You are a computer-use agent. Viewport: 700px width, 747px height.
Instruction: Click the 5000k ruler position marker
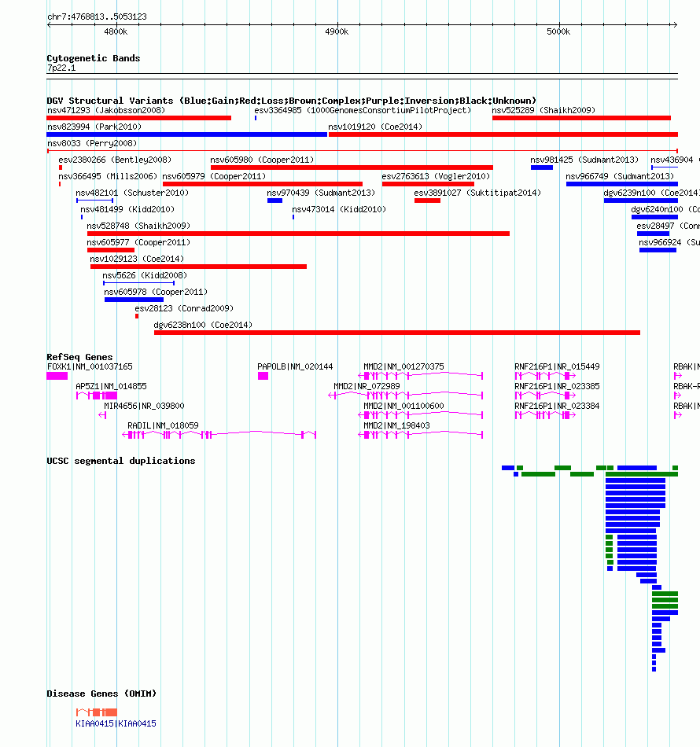(x=558, y=32)
